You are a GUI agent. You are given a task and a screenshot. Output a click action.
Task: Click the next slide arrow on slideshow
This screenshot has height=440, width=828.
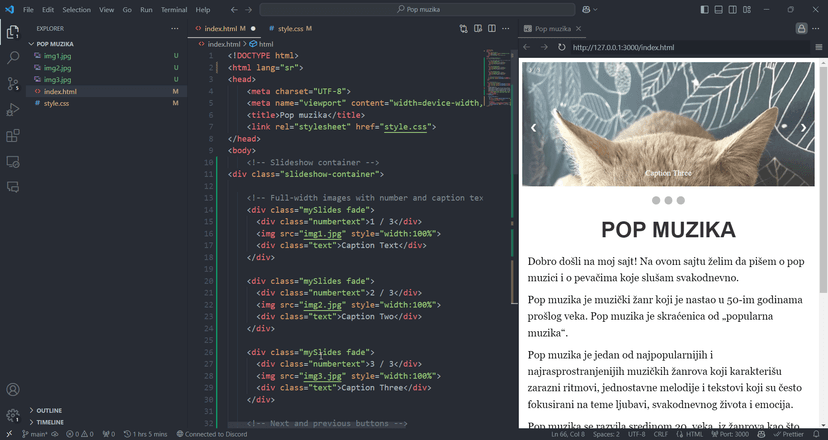804,128
